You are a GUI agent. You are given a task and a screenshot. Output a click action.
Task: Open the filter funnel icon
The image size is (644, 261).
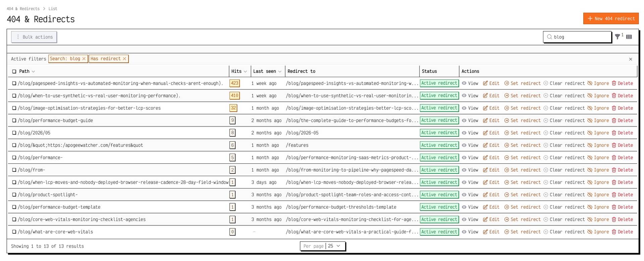tap(617, 37)
